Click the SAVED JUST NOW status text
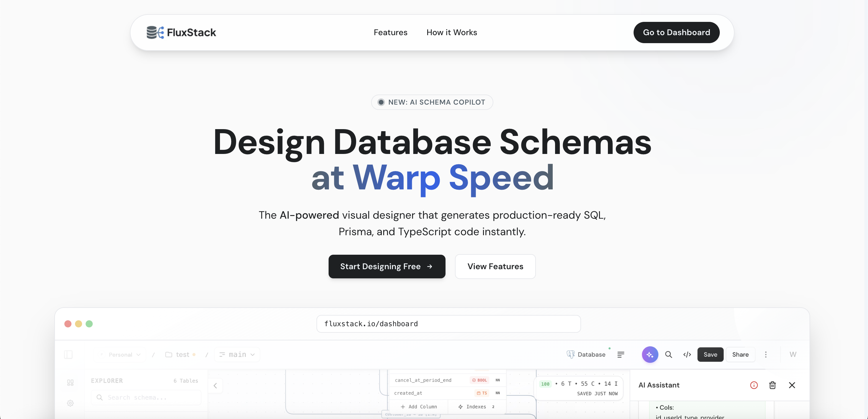This screenshot has height=419, width=868. [x=597, y=394]
